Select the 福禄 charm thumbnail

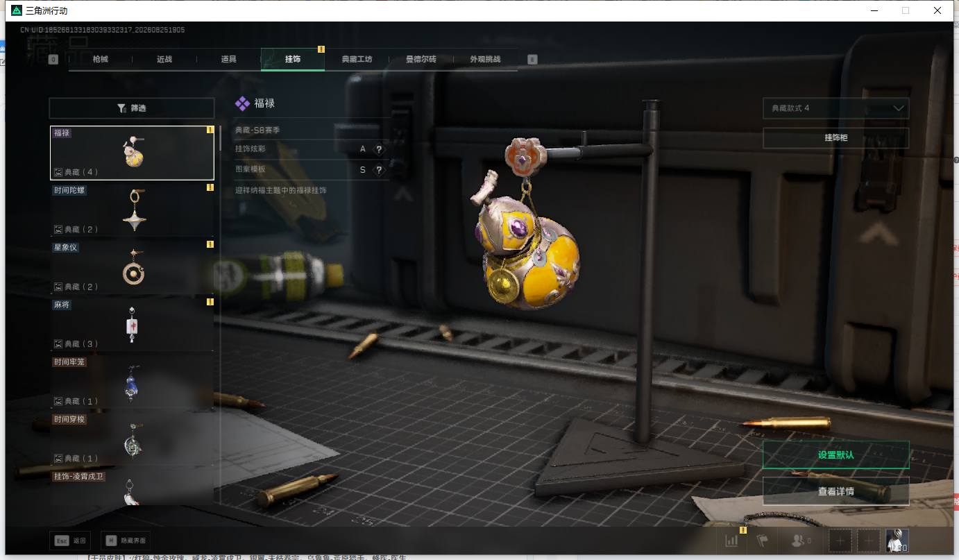pyautogui.click(x=133, y=152)
